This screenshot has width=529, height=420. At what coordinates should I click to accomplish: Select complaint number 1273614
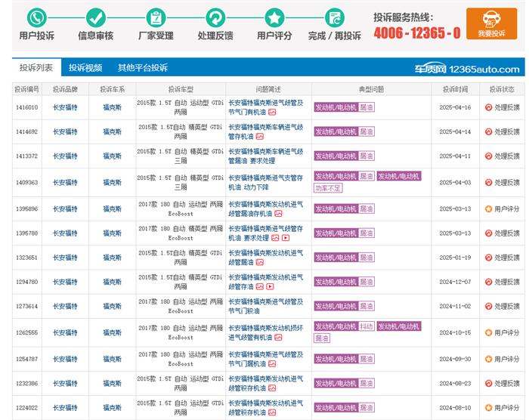click(27, 306)
